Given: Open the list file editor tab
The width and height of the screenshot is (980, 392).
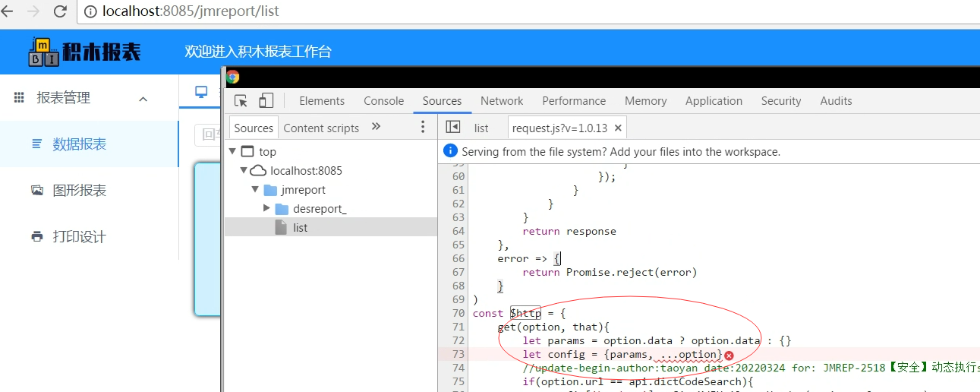Looking at the screenshot, I should click(x=481, y=128).
